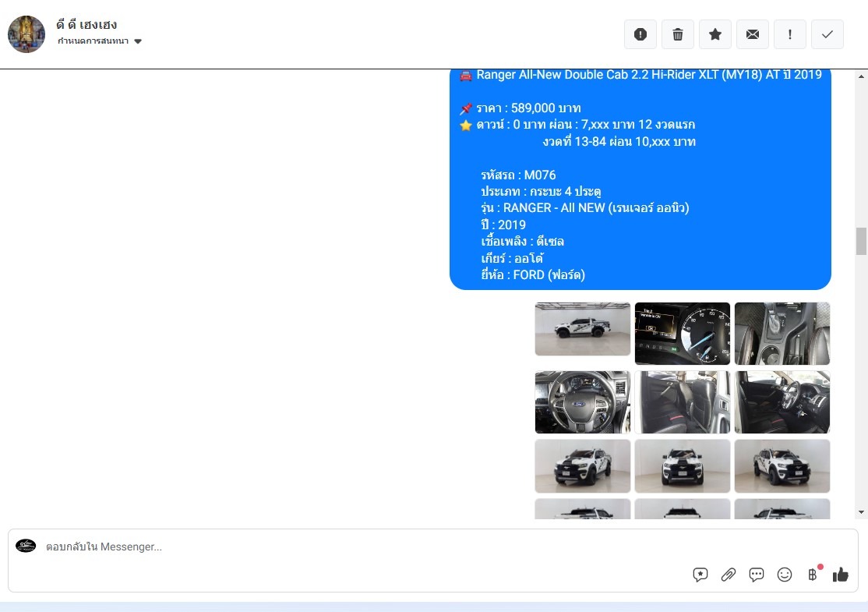Viewport: 868px width, 612px height.
Task: Open the straight front view truck photo
Action: click(682, 466)
